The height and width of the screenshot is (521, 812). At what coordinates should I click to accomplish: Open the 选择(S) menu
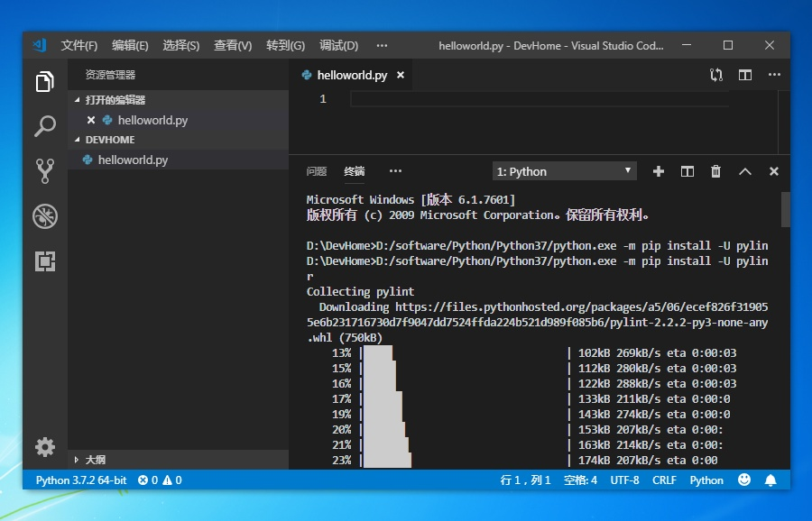(x=180, y=46)
